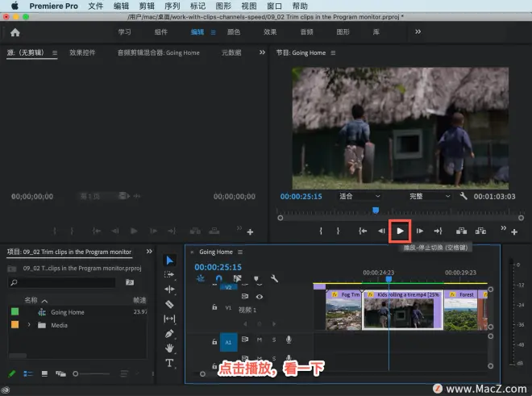Toggle project writable green pencil icon
532x396 pixels.
coord(12,373)
